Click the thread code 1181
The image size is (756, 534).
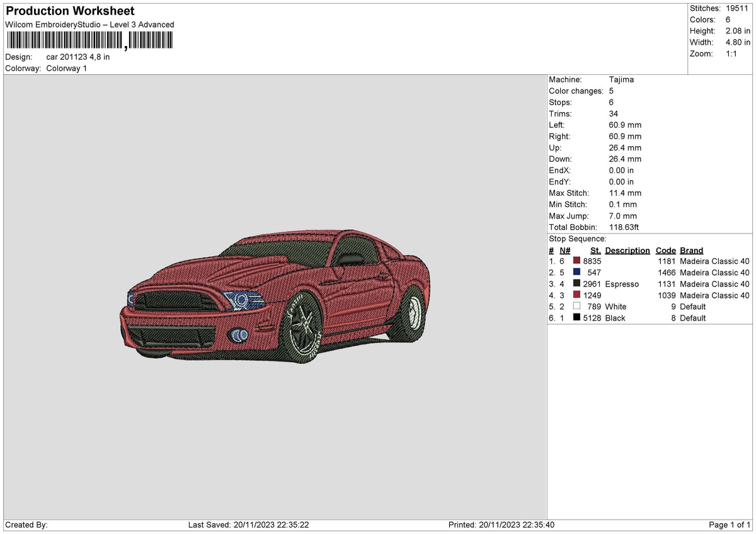coord(667,261)
